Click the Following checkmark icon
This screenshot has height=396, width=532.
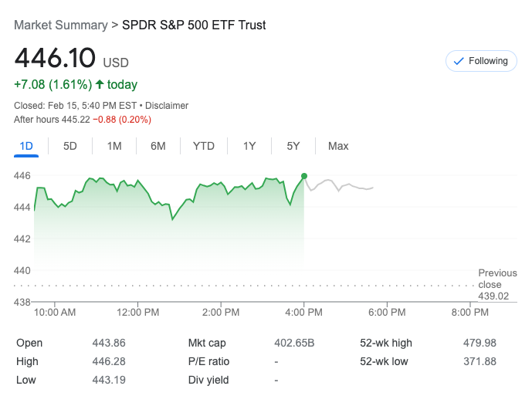click(x=458, y=61)
